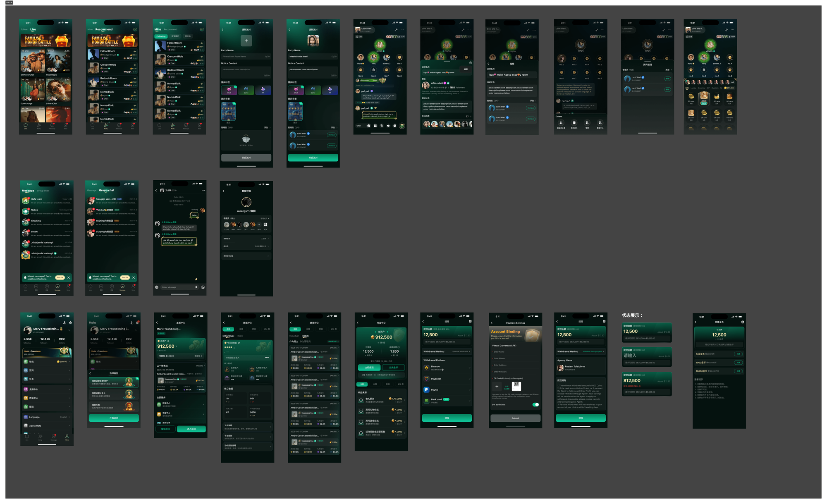Toggle the hidden-eye icon beside 今天总收益 on 数据中心
This screenshot has height=504, width=827.
pos(239,343)
